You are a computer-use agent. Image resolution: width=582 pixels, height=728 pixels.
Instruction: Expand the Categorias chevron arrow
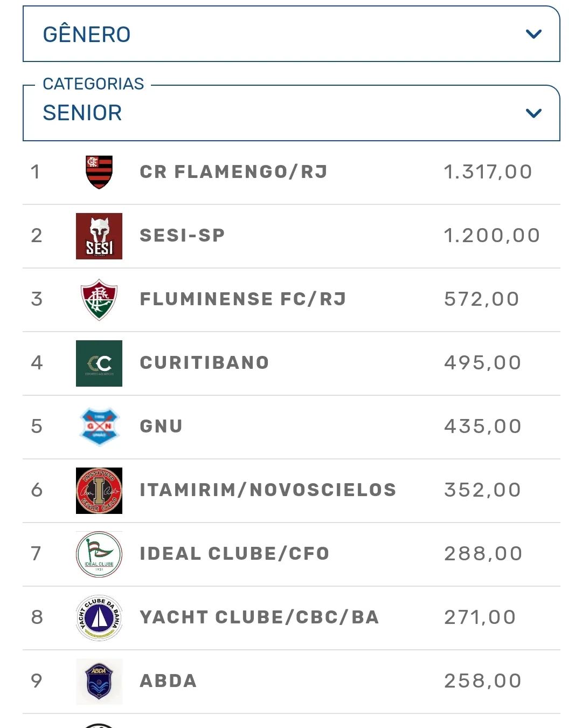click(x=533, y=113)
